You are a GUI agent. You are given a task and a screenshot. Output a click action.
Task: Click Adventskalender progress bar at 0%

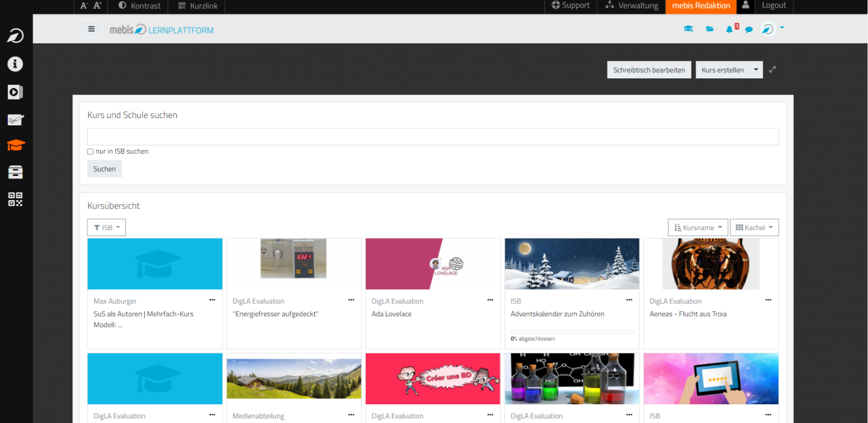tap(572, 332)
